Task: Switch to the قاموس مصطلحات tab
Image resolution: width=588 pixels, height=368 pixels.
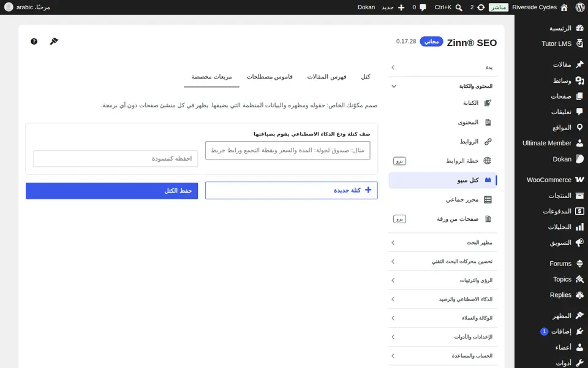Action: pyautogui.click(x=269, y=77)
